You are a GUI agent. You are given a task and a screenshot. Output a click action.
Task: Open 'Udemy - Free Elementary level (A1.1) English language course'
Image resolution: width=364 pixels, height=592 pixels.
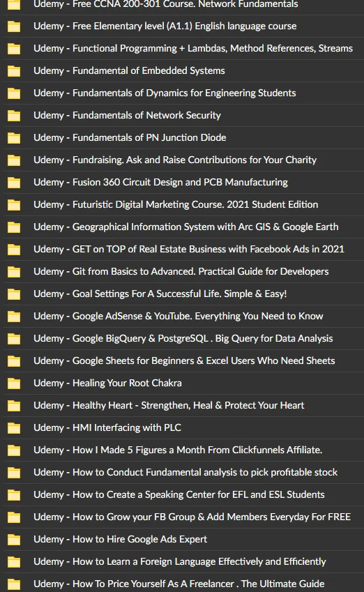(165, 26)
